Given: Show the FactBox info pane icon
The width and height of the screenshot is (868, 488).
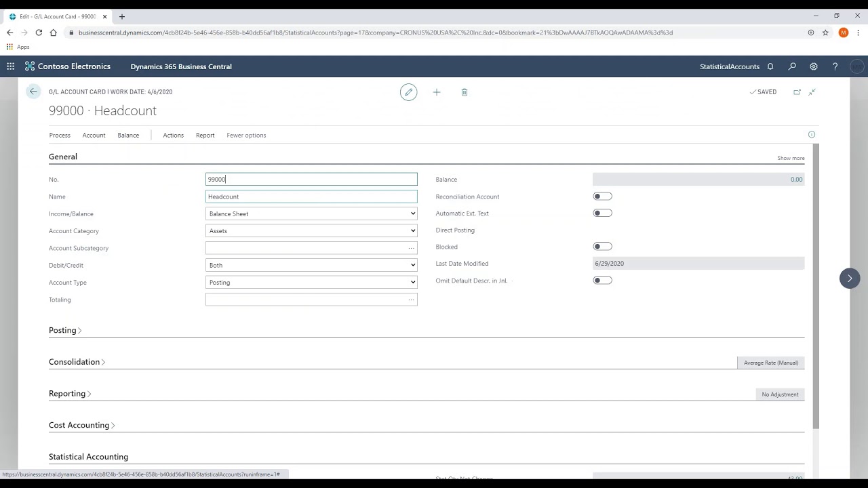Looking at the screenshot, I should pos(812,135).
